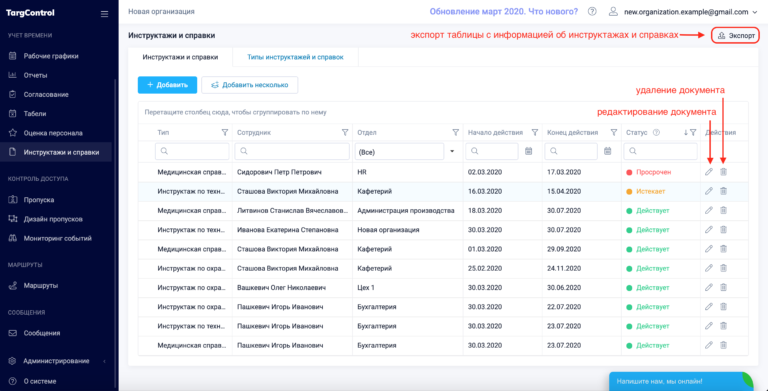Screen dimensions: 768x391
Task: Switch to Типы инструктажей и справок tab
Action: coord(295,57)
